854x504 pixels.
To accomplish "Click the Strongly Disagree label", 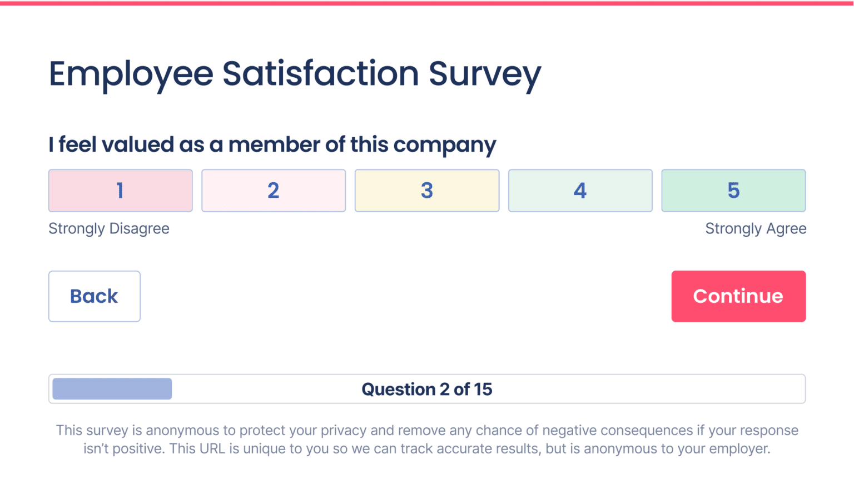I will 109,228.
